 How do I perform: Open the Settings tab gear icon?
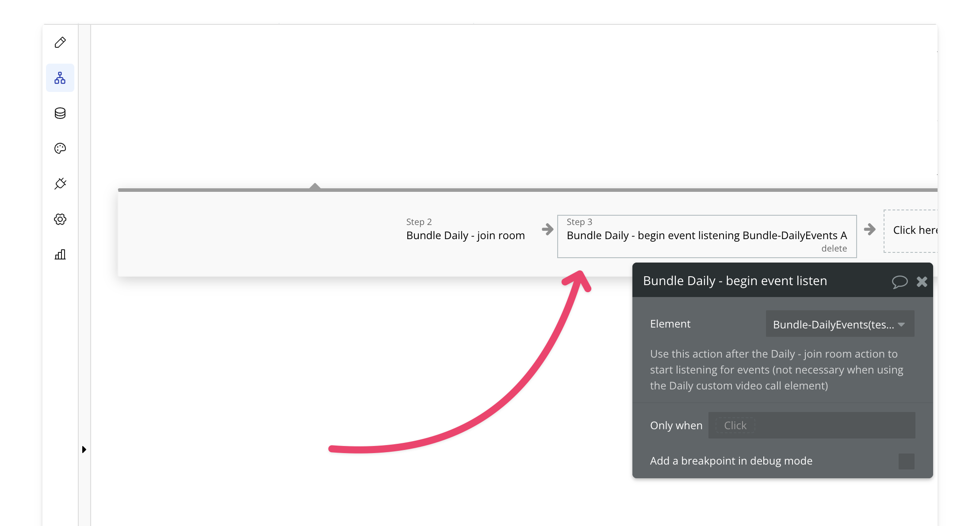point(60,219)
